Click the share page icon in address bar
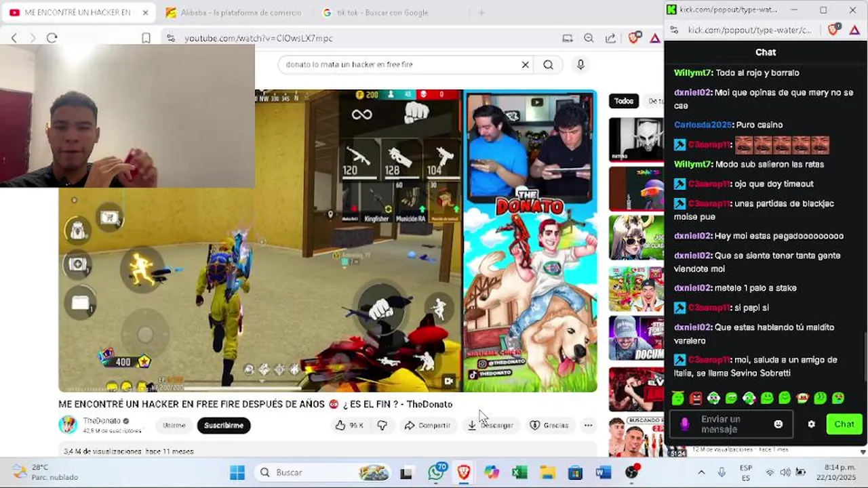The image size is (868, 488). click(x=610, y=39)
